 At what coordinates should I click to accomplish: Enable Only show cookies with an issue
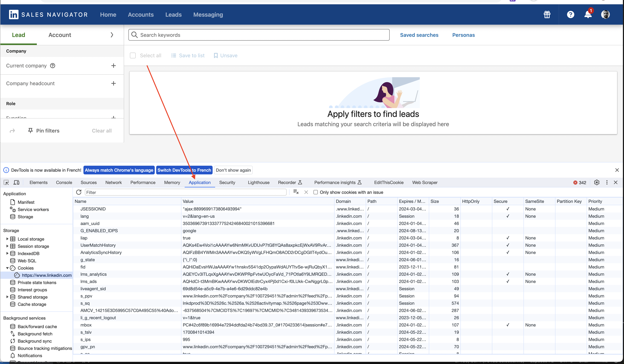(x=315, y=192)
